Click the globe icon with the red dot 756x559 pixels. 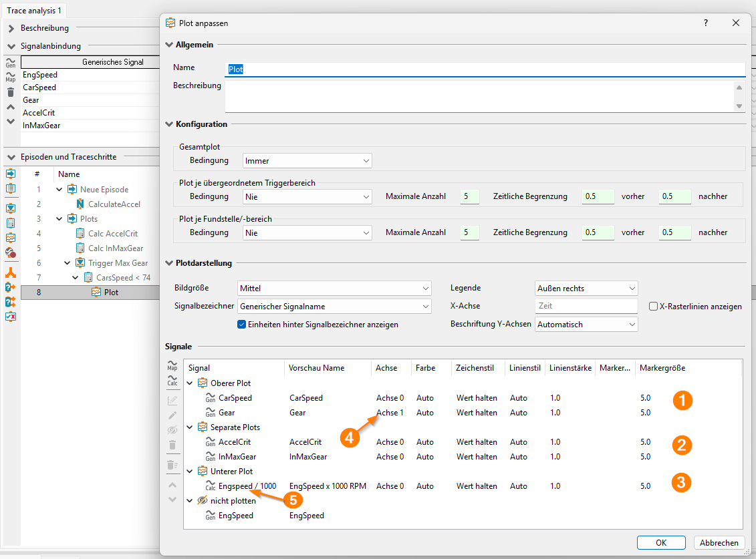pyautogui.click(x=11, y=252)
